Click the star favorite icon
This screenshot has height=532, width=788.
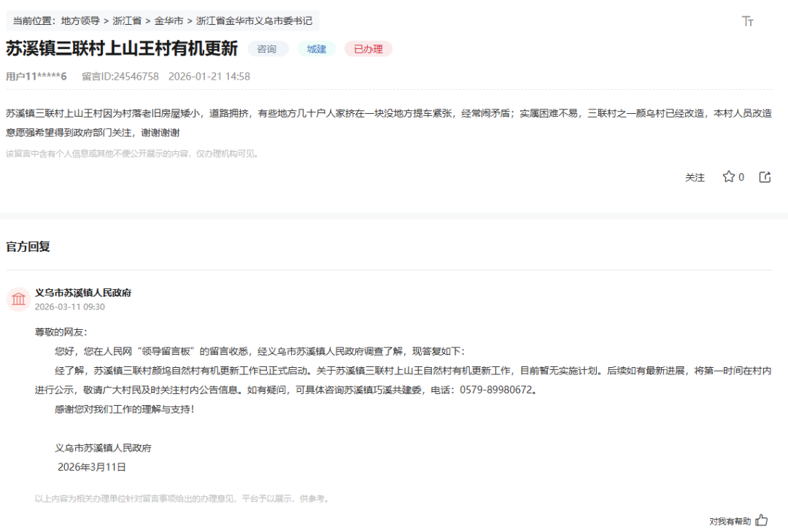pyautogui.click(x=728, y=177)
